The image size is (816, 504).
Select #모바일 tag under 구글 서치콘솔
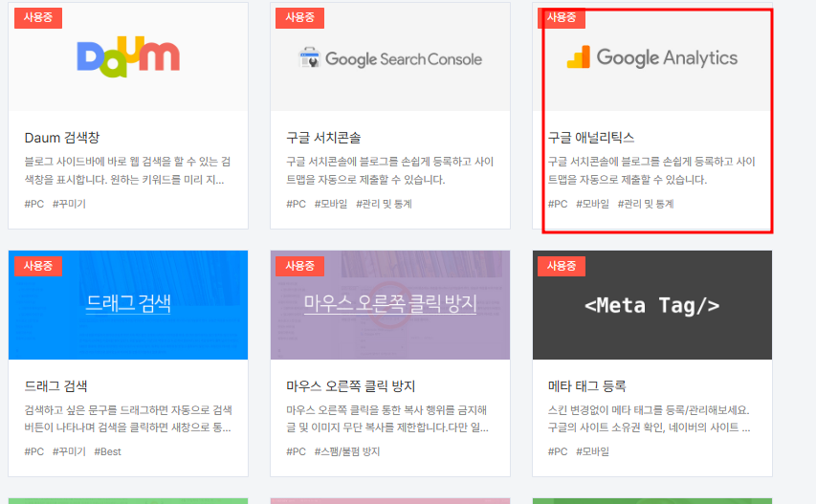[331, 204]
